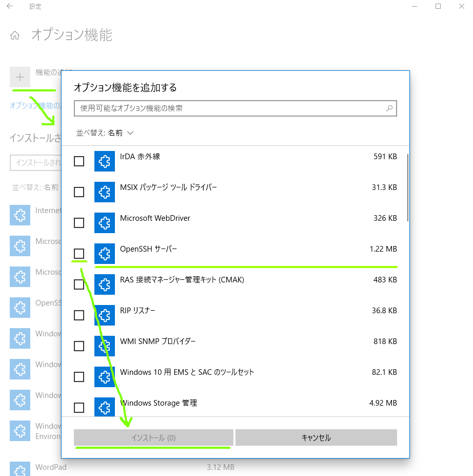This screenshot has height=476, width=473.
Task: Click the plus icon for 機能の追加
Action: pos(19,77)
